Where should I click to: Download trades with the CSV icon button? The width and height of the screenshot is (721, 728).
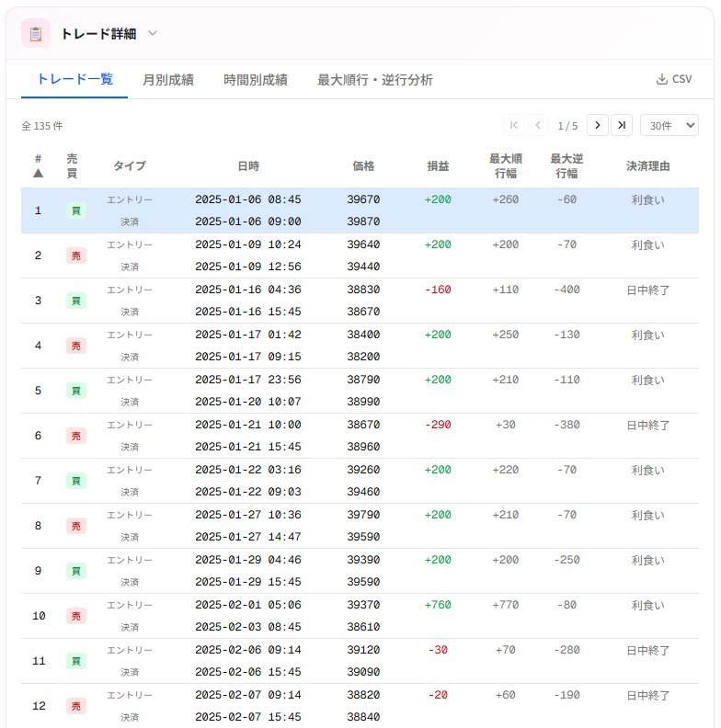(x=673, y=79)
